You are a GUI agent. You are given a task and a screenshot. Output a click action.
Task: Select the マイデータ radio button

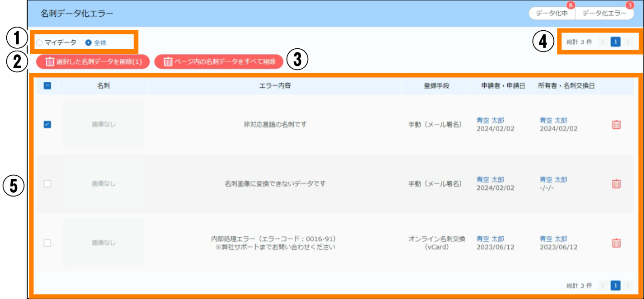(x=39, y=42)
